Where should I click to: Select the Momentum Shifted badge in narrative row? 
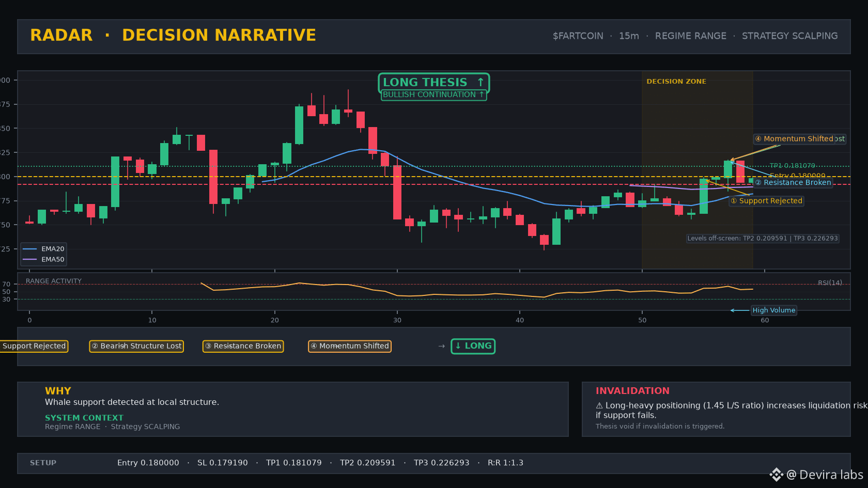coord(350,346)
